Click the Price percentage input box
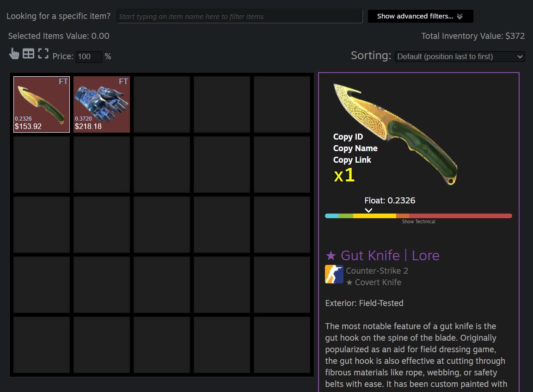 click(x=89, y=57)
